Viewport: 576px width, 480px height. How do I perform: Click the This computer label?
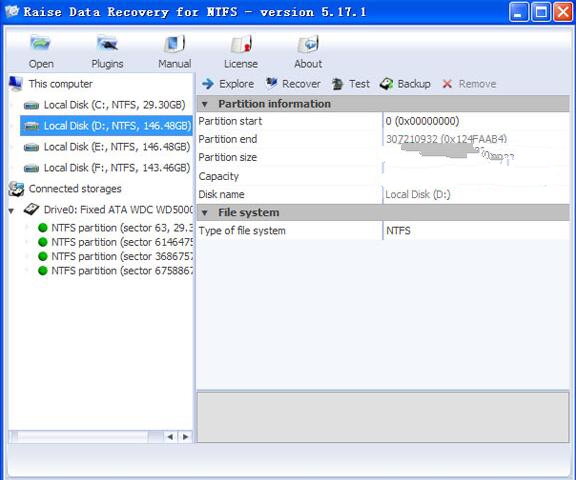click(x=61, y=84)
